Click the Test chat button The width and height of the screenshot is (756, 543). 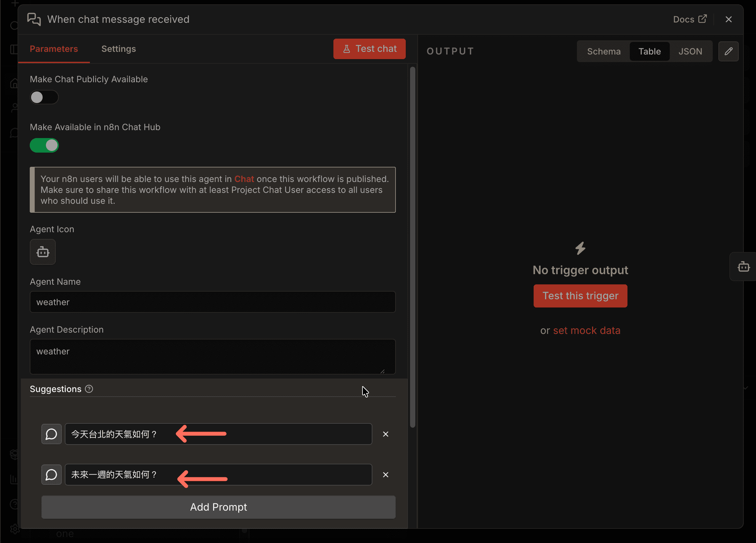click(369, 49)
